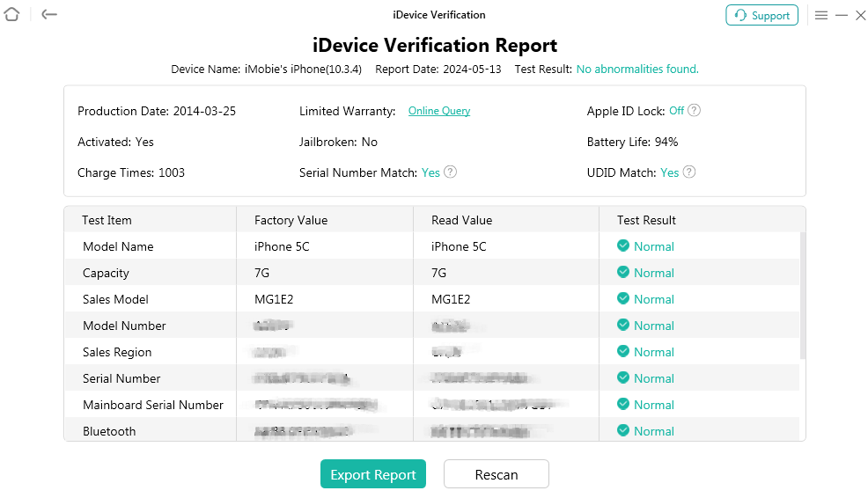Go to the home screen icon
This screenshot has height=498, width=868.
(x=11, y=14)
